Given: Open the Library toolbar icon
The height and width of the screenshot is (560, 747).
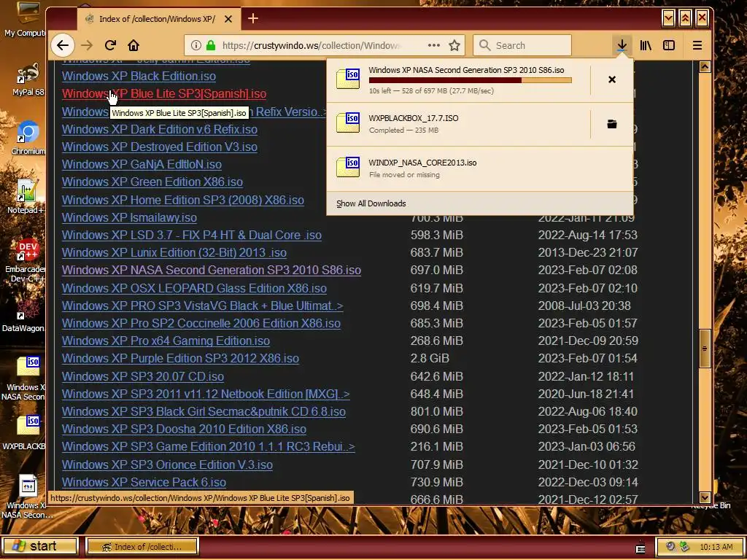Looking at the screenshot, I should tap(646, 45).
